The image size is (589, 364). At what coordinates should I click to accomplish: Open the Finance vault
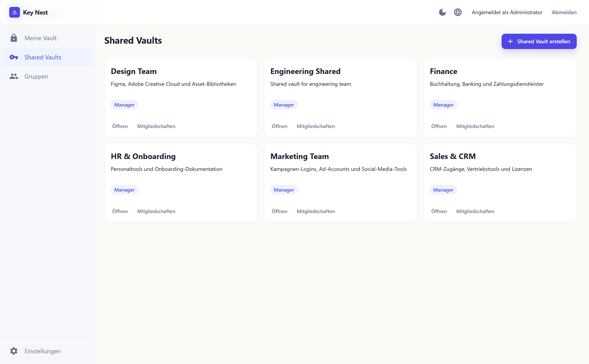point(439,126)
